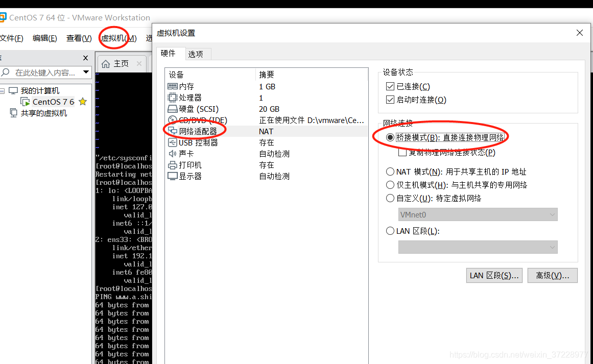The image size is (593, 364).
Task: Click the 共享的虚拟机 shared VMs icon
Action: [14, 113]
